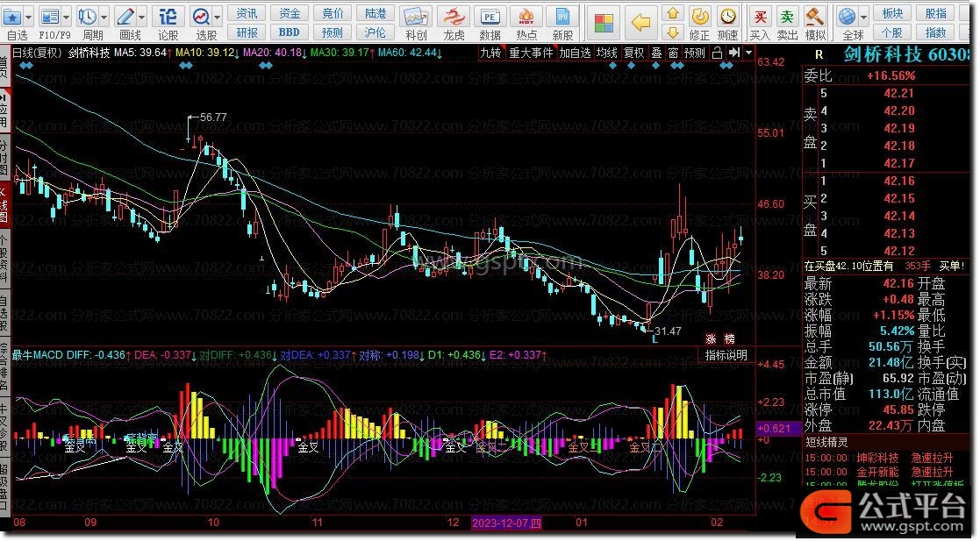Click the 竞价 auction button
The height and width of the screenshot is (541, 980).
[x=333, y=13]
